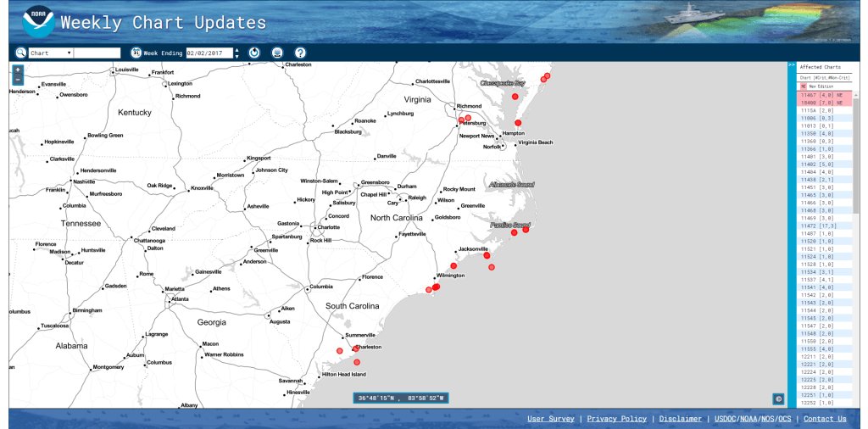Click the red marker northeast of Wilmington
This screenshot has width=868, height=429.
point(453,265)
